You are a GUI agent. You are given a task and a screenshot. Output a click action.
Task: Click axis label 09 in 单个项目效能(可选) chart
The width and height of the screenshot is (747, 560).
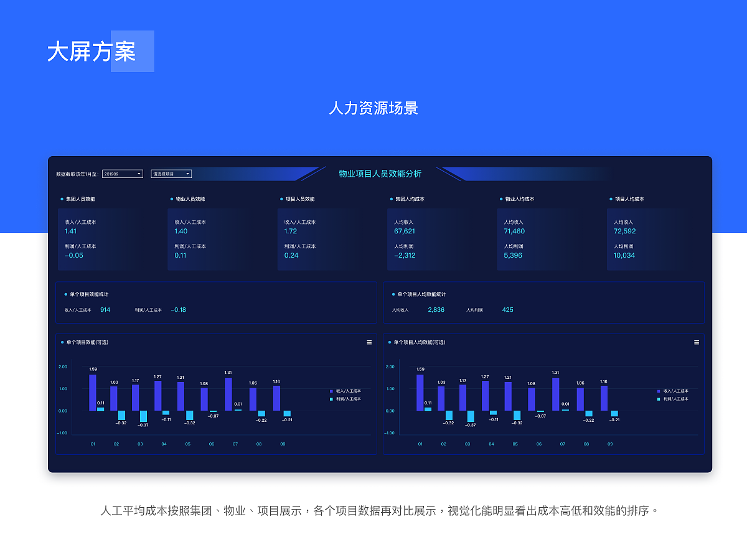tap(283, 444)
